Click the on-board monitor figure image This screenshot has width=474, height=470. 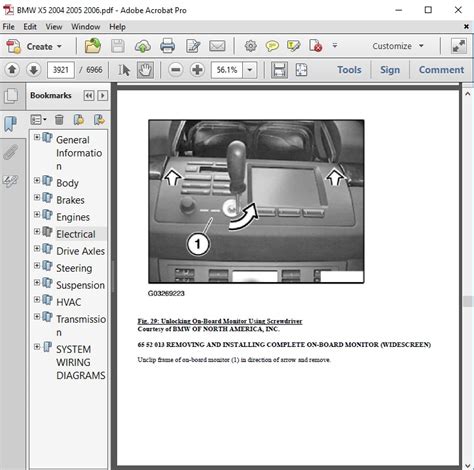(x=256, y=201)
